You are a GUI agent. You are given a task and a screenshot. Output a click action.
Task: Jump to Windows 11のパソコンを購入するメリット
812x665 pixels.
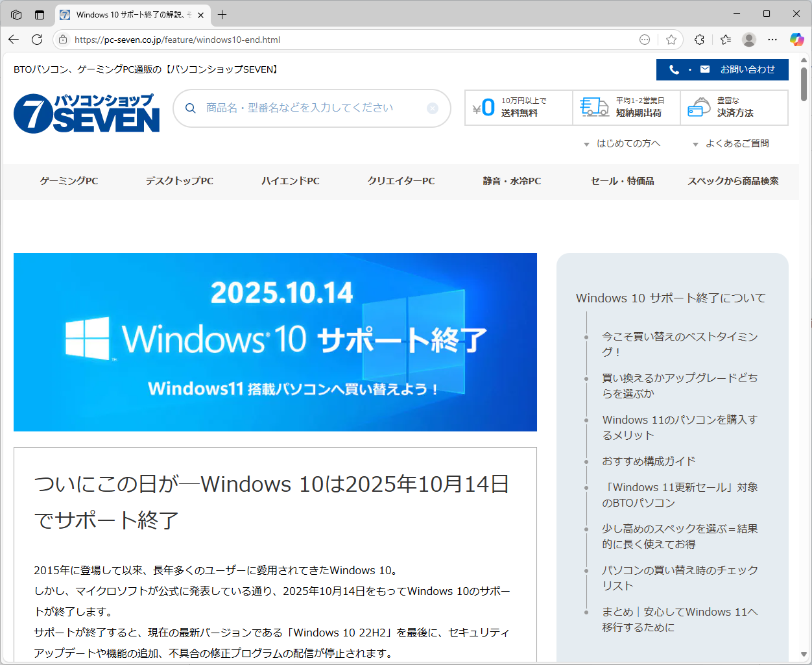coord(680,428)
